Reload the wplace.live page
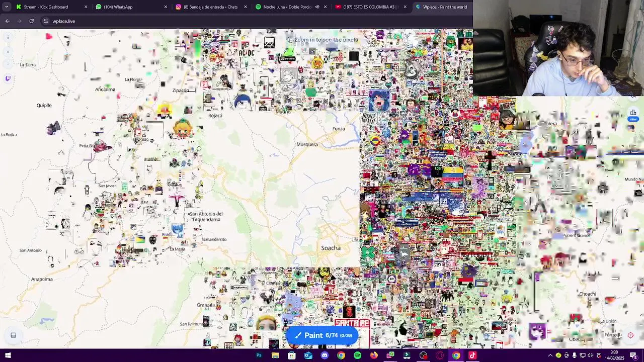This screenshot has width=644, height=362. coord(31,21)
